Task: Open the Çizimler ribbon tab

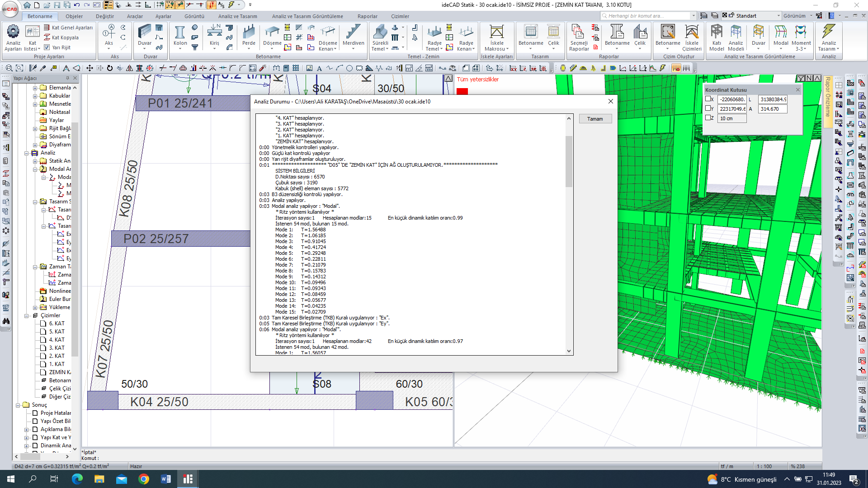Action: tap(400, 16)
